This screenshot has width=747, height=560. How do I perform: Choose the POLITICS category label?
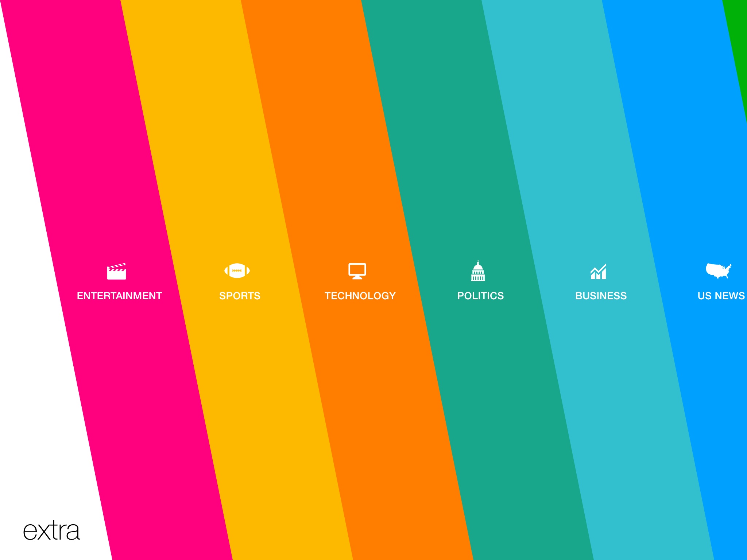(x=480, y=296)
